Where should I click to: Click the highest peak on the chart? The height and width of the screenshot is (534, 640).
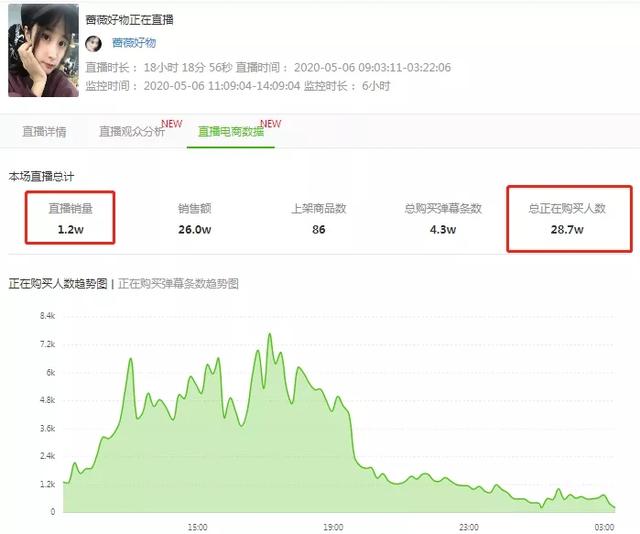(x=270, y=335)
